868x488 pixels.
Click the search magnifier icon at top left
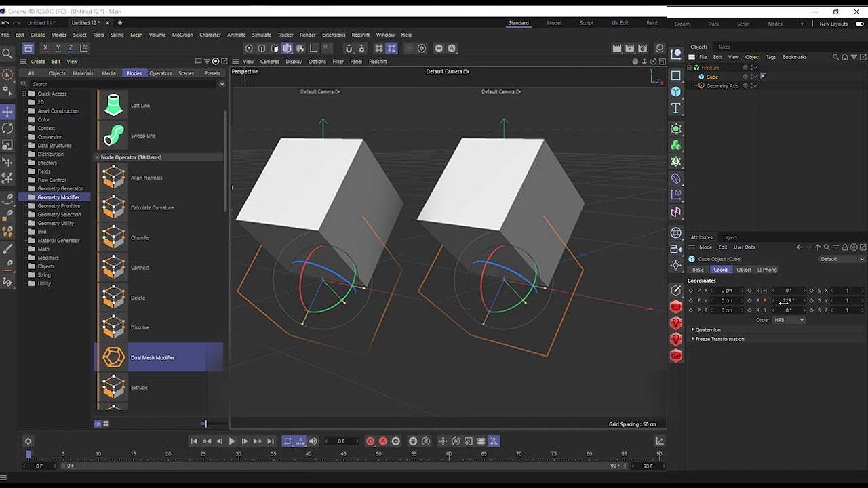tap(7, 54)
